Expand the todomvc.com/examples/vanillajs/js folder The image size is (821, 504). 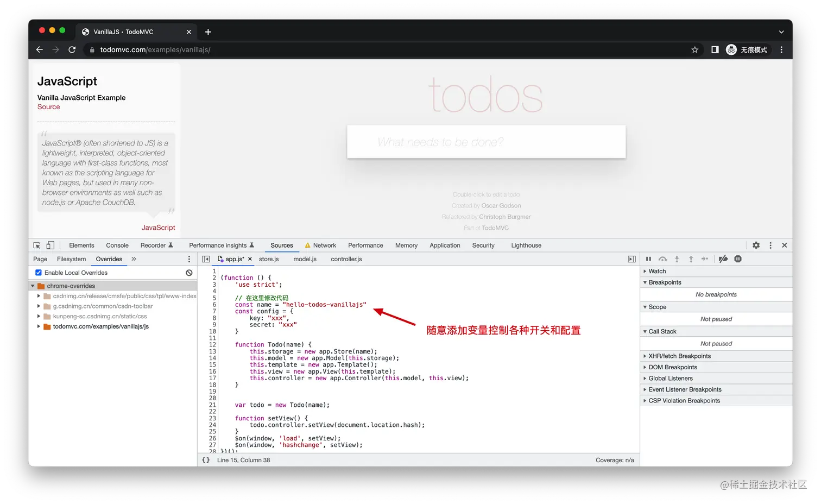coord(39,326)
